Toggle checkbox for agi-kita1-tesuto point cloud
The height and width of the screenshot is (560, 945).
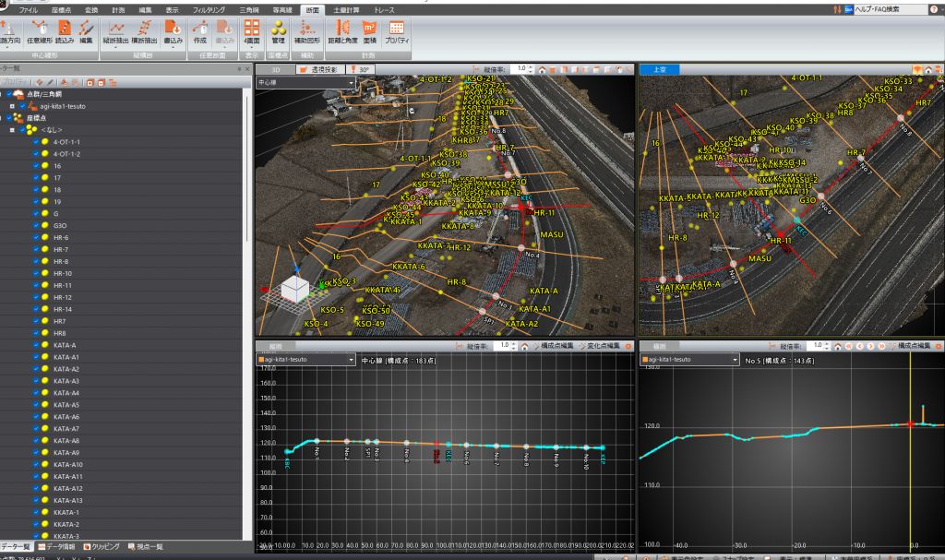[22, 106]
